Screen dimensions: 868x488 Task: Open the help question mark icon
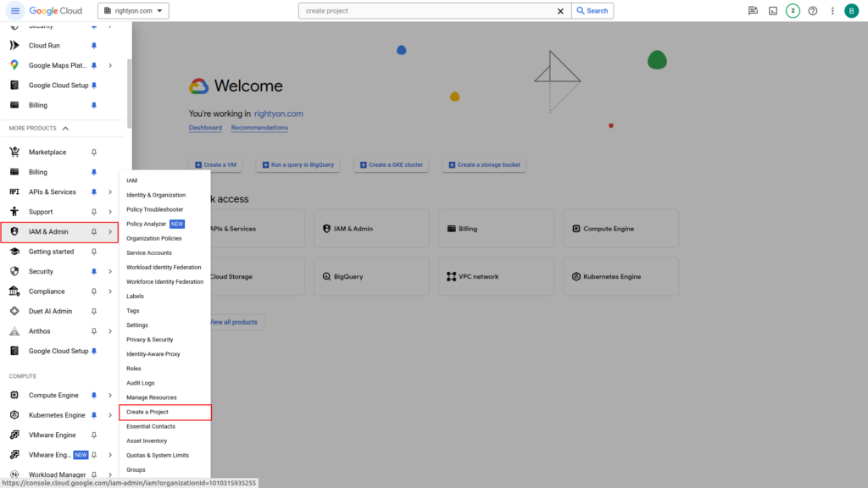(813, 11)
